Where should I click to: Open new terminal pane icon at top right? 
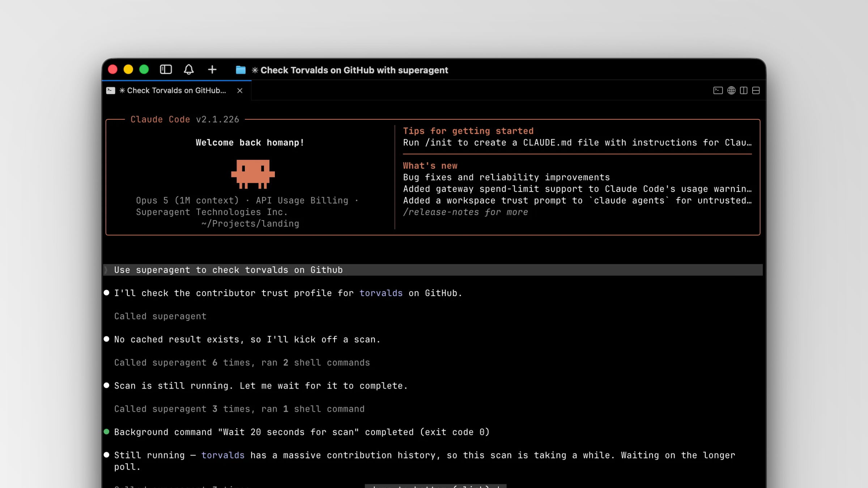tap(718, 90)
